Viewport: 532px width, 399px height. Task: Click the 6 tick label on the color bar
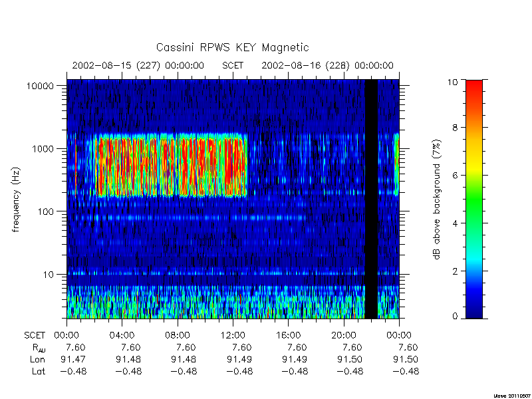coord(455,176)
